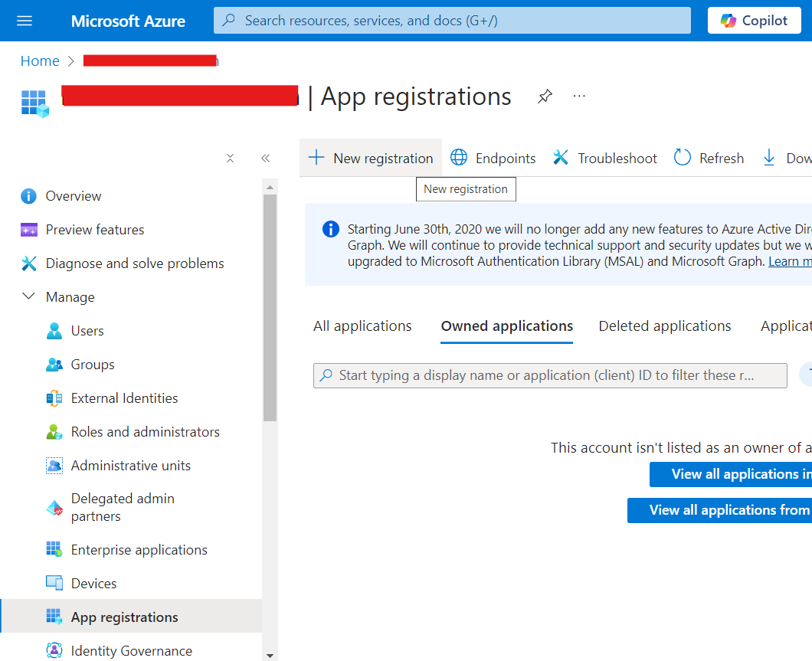Collapse the Manage section
Viewport: 812px width, 661px height.
pyautogui.click(x=28, y=296)
